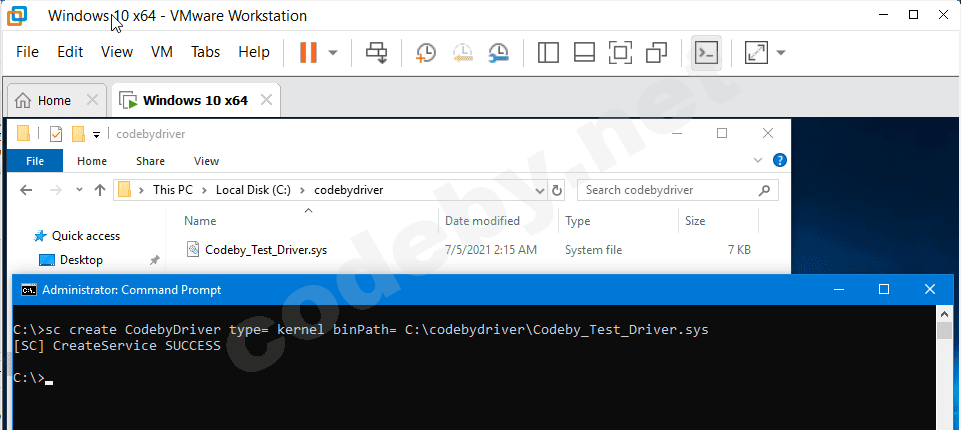Viewport: 961px width, 430px height.
Task: Open the recent locations dropdown in Explorer
Action: 79,190
